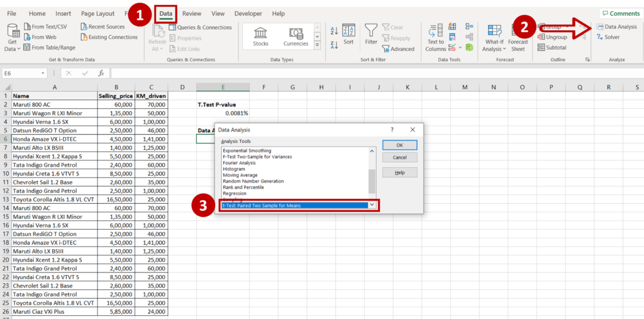Open the Name Box dropdown
The width and height of the screenshot is (644, 319).
coord(43,73)
